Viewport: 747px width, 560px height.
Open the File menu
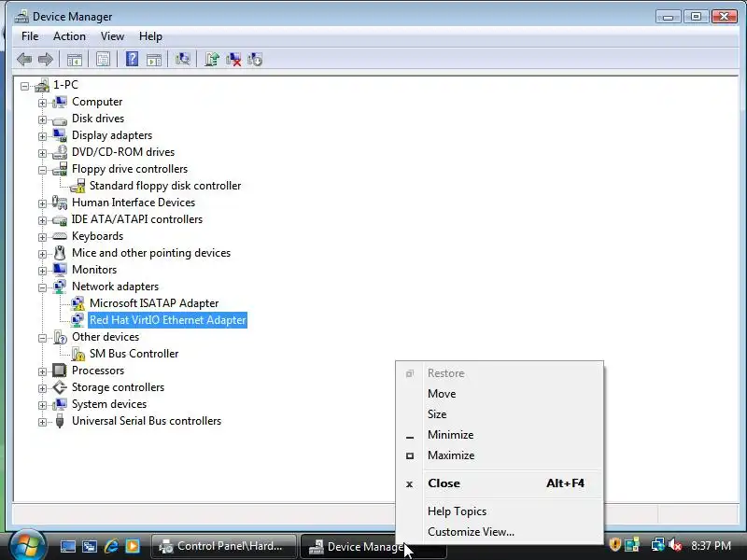coord(30,36)
